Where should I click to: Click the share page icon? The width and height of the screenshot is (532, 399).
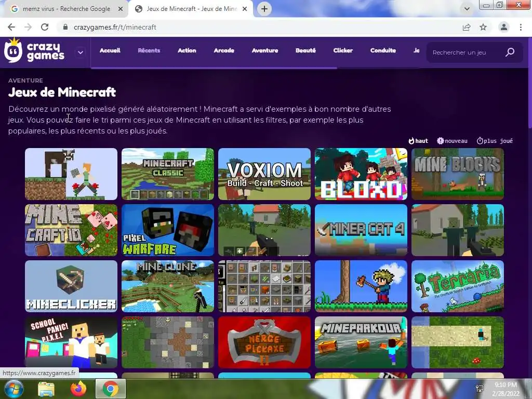click(x=467, y=27)
